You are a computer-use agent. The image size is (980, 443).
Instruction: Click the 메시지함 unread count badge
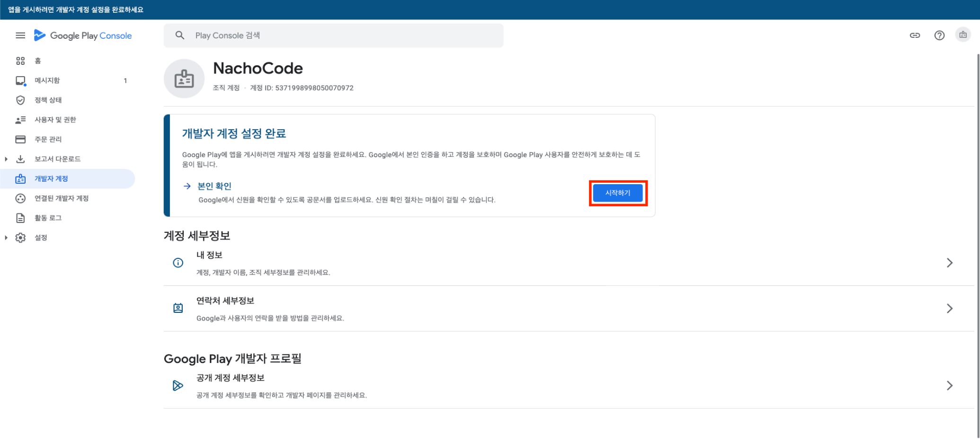click(x=125, y=81)
